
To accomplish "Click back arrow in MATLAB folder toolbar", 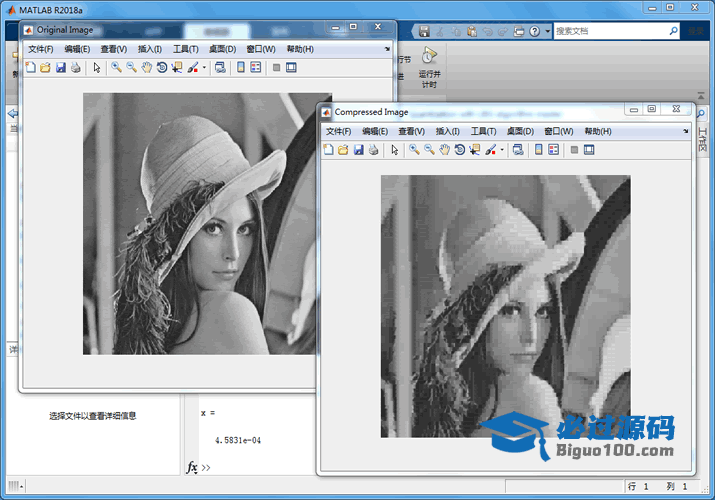I will tap(13, 113).
